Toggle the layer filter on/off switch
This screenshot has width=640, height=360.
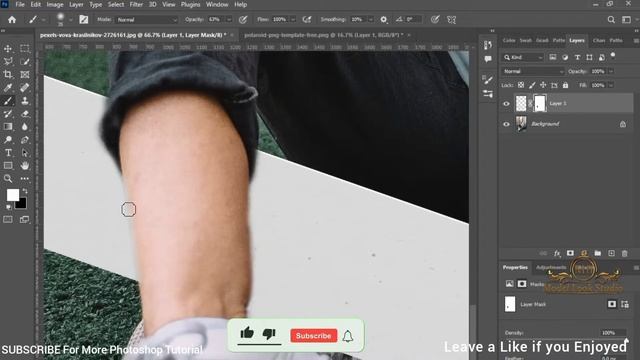pyautogui.click(x=613, y=55)
